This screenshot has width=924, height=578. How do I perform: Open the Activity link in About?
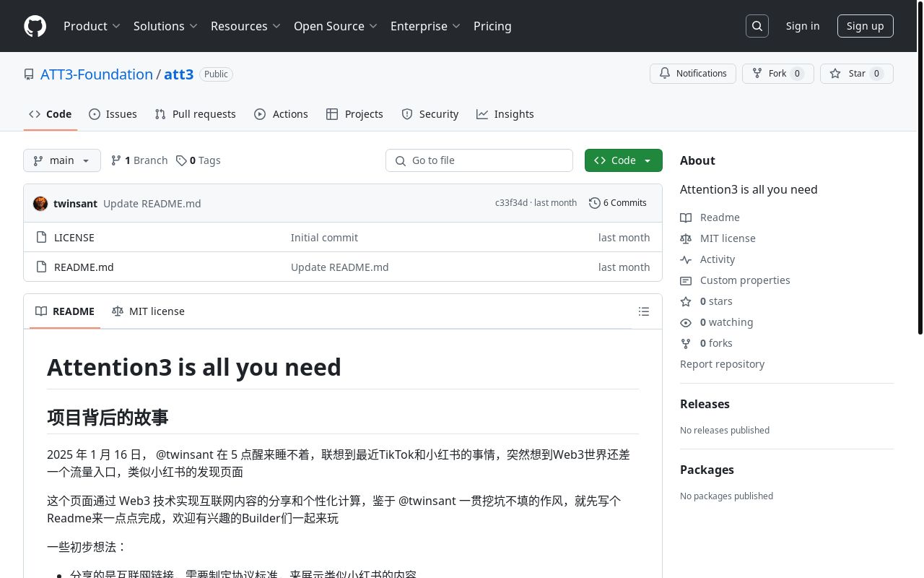(x=717, y=259)
